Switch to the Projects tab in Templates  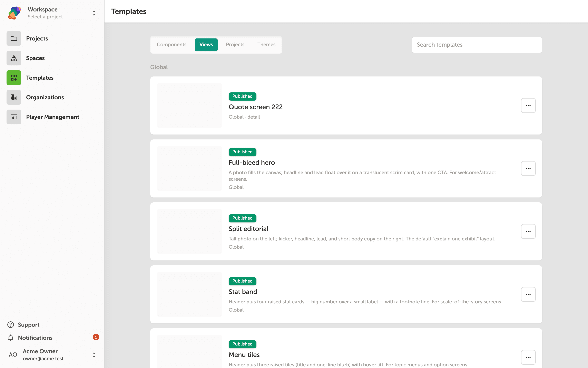tap(235, 45)
